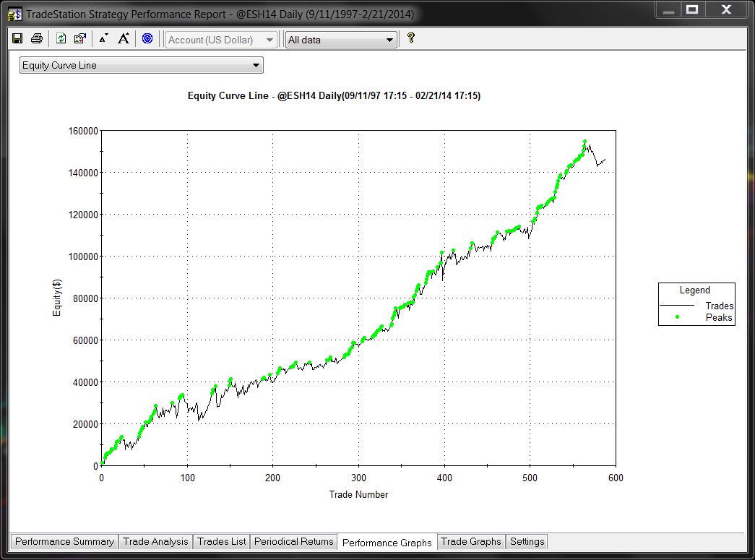Image resolution: width=755 pixels, height=560 pixels.
Task: Click the Trade Number axis label
Action: point(359,494)
